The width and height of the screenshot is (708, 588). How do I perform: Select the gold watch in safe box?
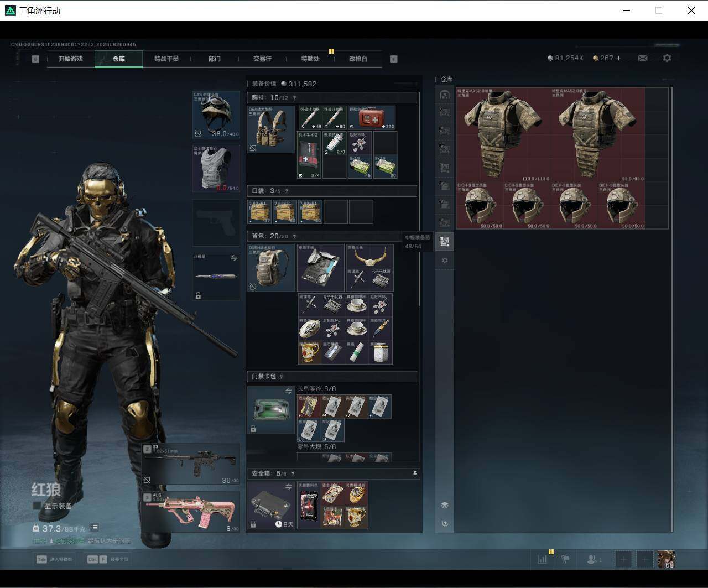(x=357, y=493)
